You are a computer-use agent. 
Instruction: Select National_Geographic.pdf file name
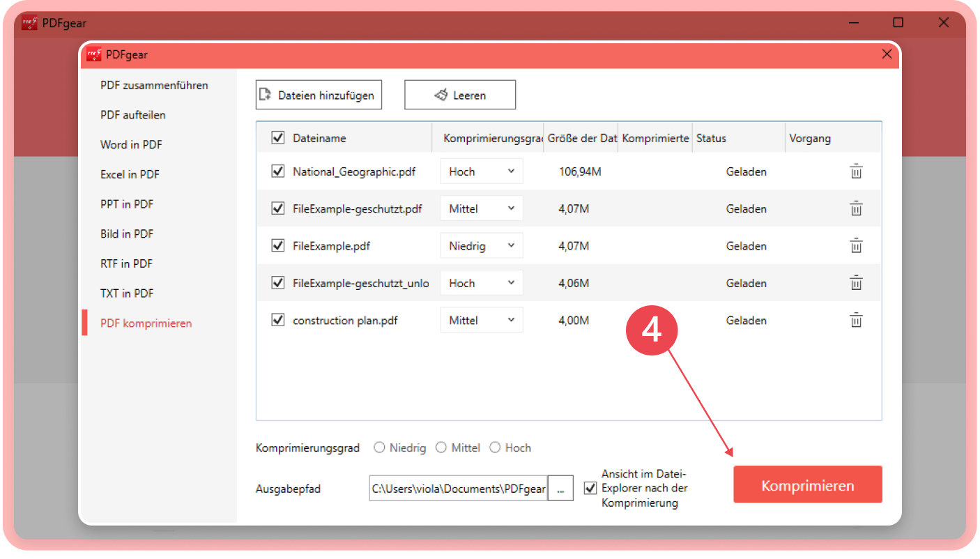click(354, 171)
